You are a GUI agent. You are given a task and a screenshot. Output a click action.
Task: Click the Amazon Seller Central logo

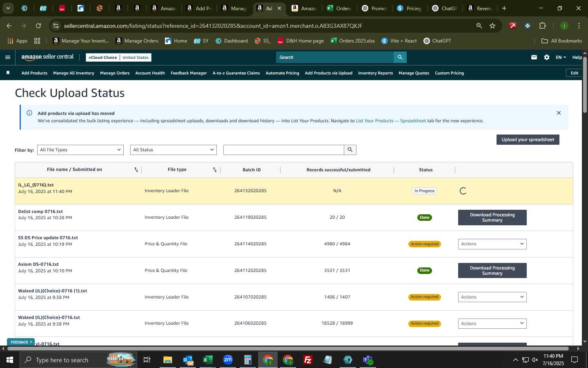coord(47,57)
